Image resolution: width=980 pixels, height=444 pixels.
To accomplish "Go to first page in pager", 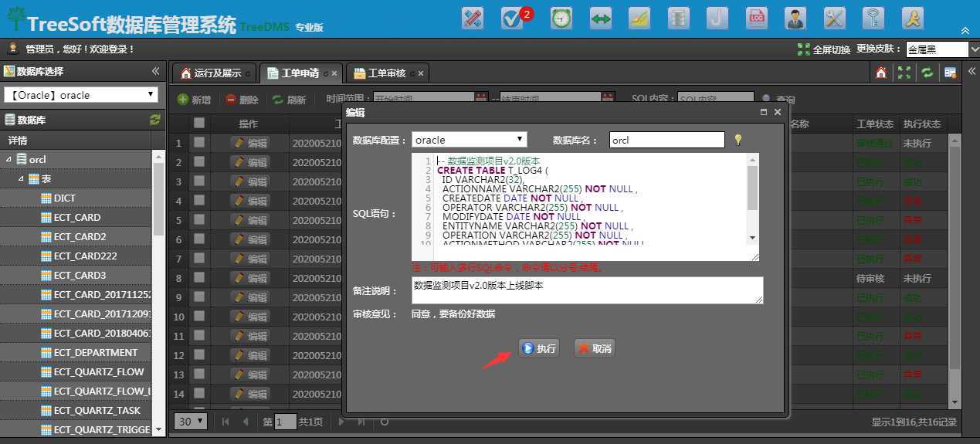I will (x=226, y=422).
